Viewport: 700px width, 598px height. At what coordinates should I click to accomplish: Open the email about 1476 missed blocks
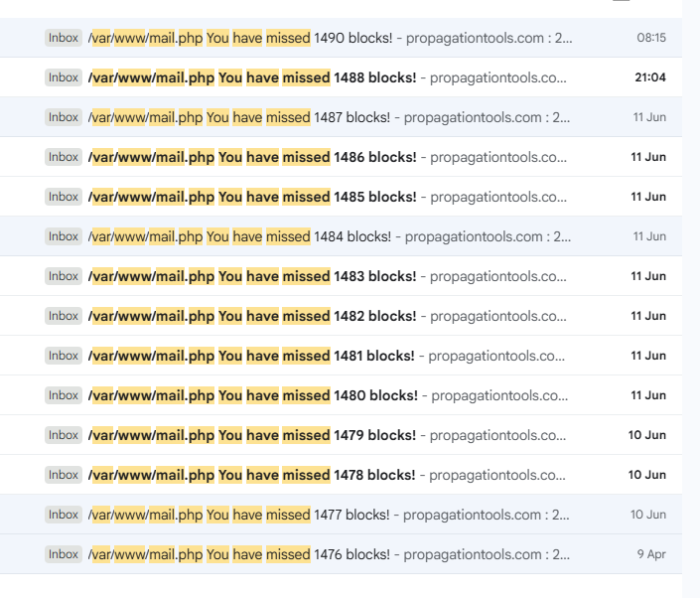click(341, 554)
